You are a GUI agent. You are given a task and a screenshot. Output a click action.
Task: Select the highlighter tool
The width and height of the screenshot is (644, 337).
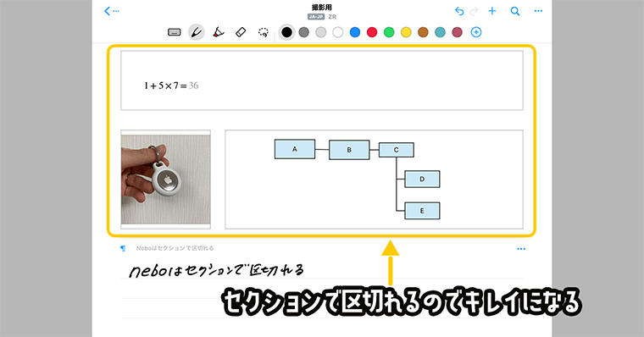tap(219, 32)
